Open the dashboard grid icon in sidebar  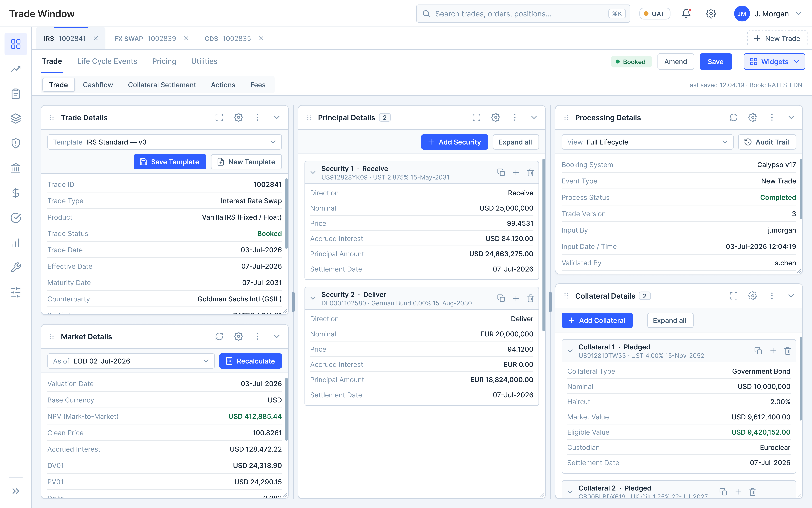point(16,44)
